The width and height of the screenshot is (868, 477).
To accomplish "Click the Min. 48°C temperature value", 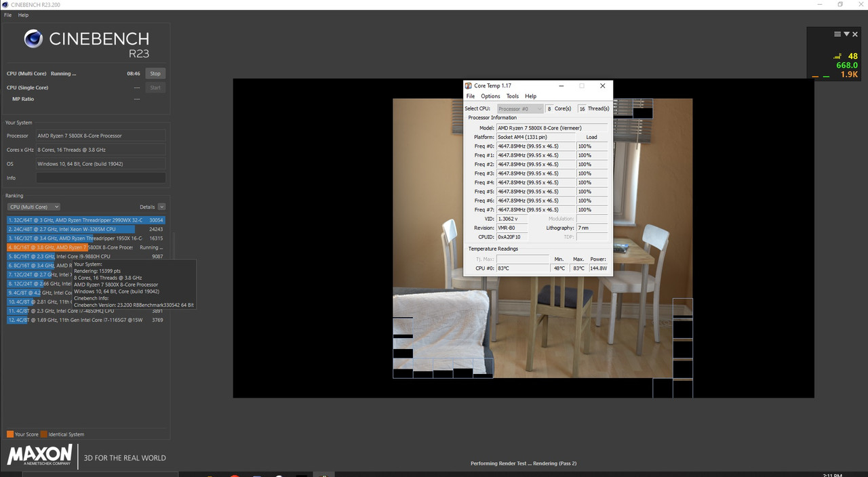I will [x=559, y=268].
